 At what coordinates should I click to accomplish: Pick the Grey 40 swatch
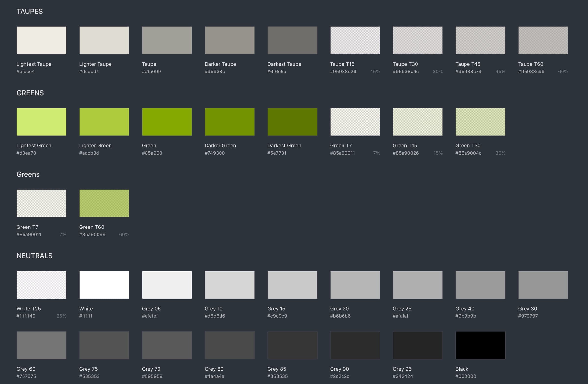480,285
